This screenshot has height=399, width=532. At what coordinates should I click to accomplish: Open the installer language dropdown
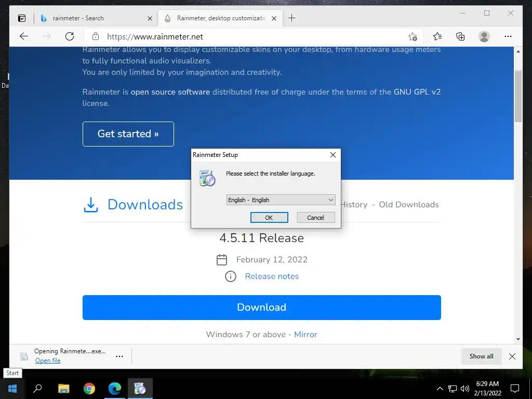coord(281,200)
